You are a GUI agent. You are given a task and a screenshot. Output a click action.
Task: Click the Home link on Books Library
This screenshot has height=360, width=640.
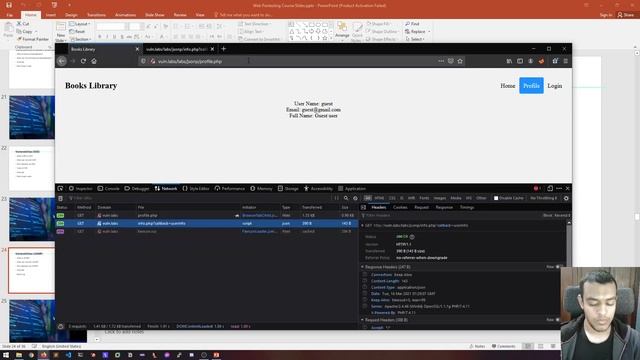coord(507,86)
